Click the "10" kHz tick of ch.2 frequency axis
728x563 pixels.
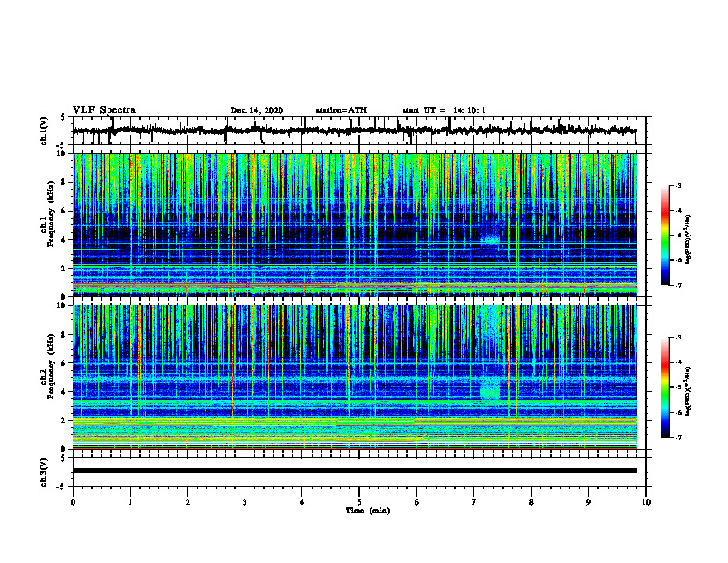pos(63,305)
